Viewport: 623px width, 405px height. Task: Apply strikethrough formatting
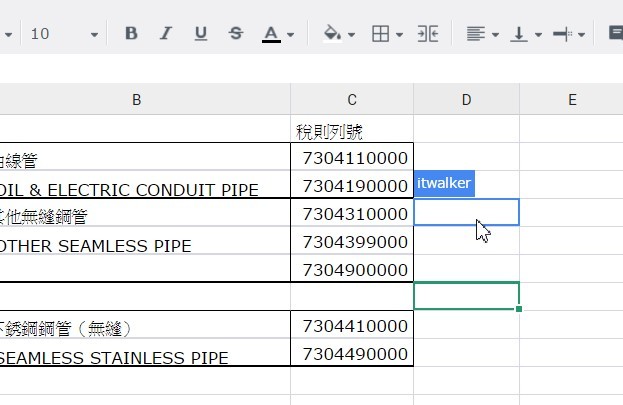(236, 33)
